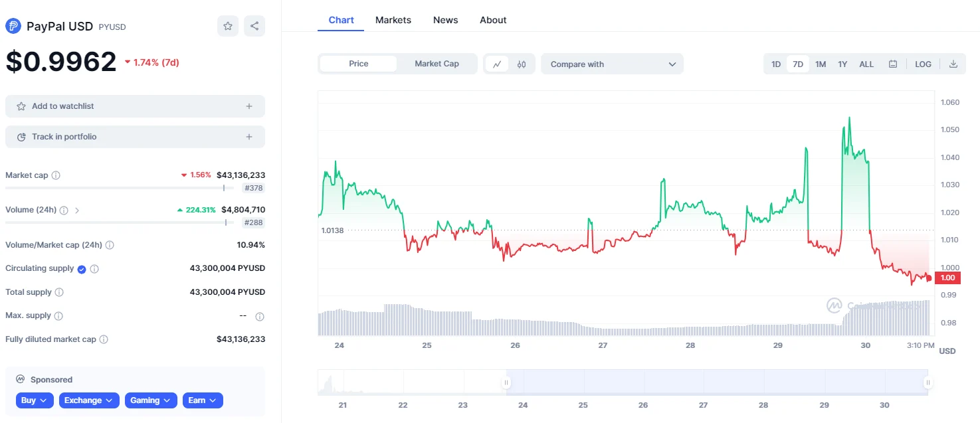This screenshot has height=423, width=980.
Task: Click Track in portfolio button
Action: [x=135, y=137]
